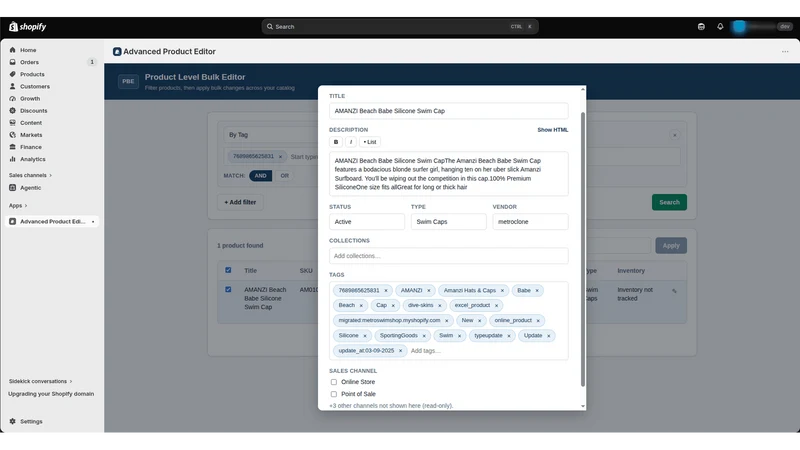The image size is (800, 450).
Task: Toggle the select-all header checkbox
Action: pyautogui.click(x=228, y=270)
